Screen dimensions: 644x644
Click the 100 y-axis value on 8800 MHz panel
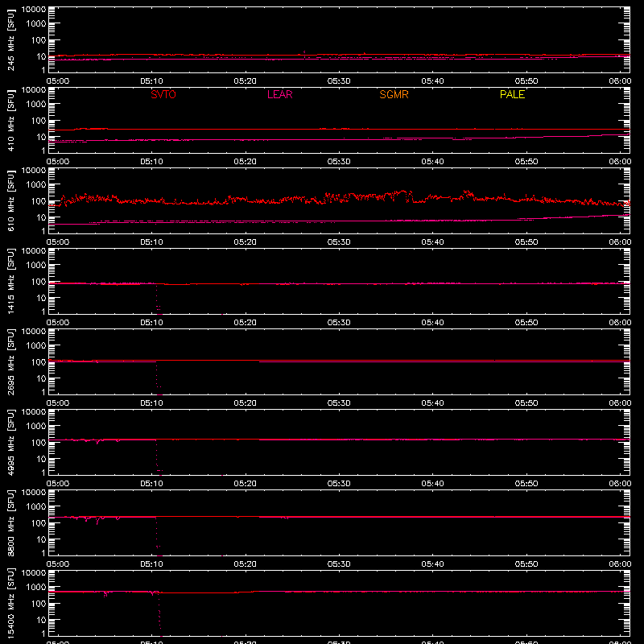click(x=39, y=523)
